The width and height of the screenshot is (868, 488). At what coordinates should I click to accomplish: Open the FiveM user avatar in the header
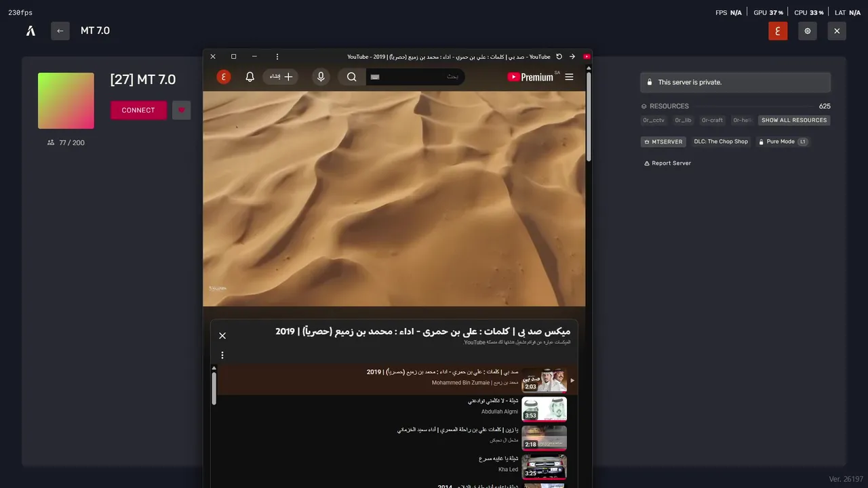click(778, 30)
